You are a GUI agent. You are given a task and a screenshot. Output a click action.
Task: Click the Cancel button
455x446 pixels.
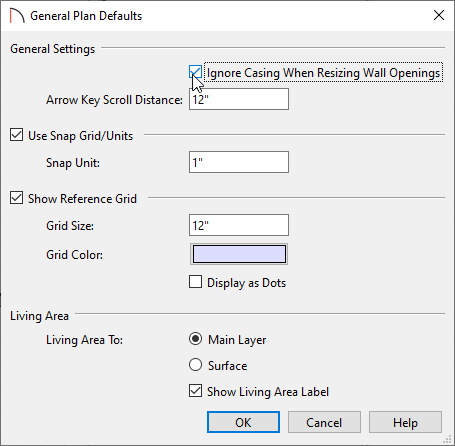pyautogui.click(x=324, y=422)
